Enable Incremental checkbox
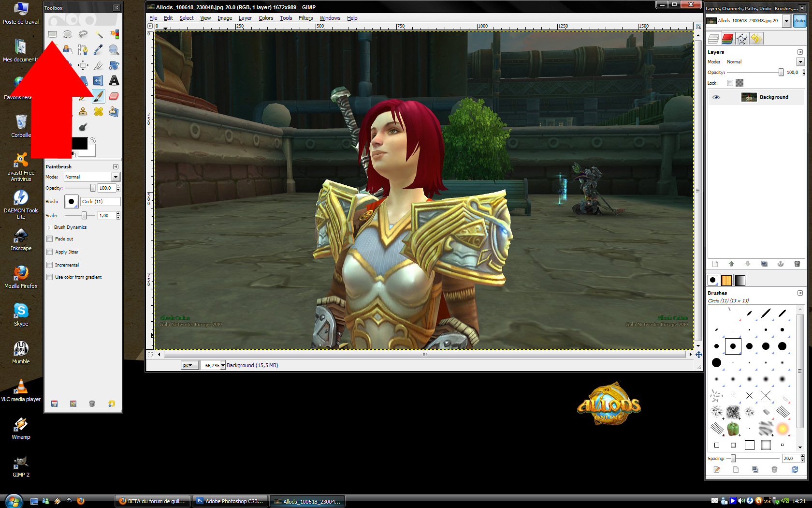Viewport: 812px width, 508px height. [x=49, y=265]
